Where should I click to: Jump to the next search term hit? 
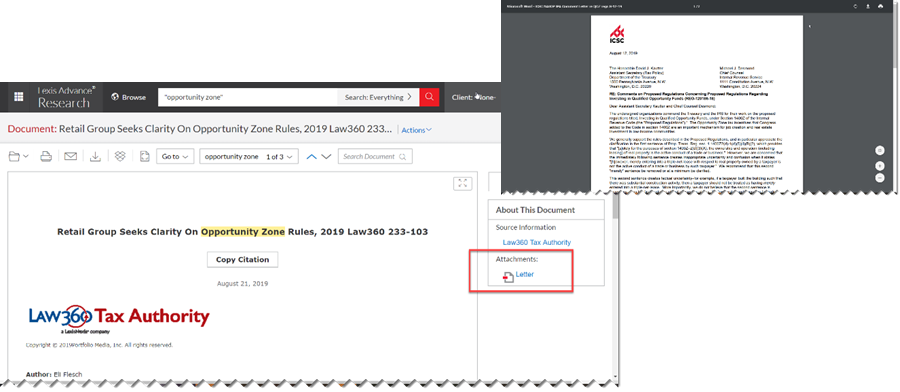(x=326, y=156)
